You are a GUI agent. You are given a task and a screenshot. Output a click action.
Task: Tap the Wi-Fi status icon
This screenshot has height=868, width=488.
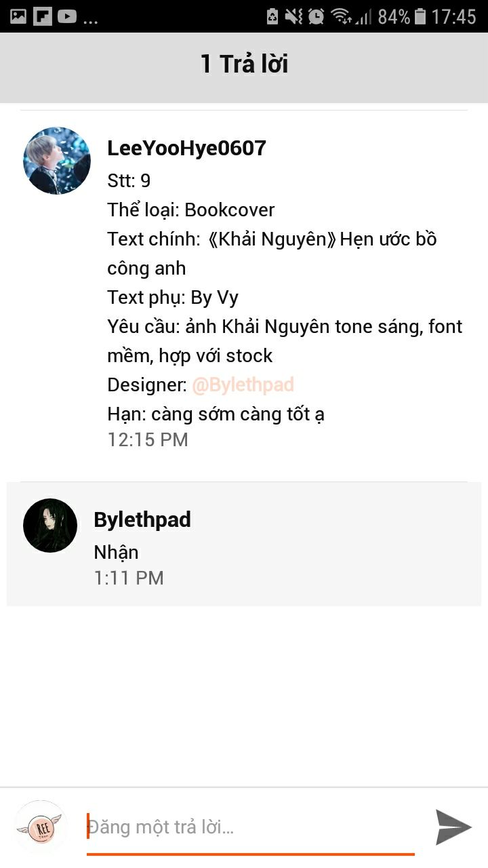341,16
